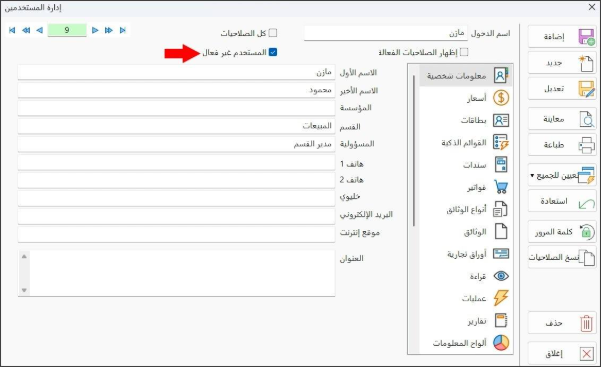Click the الاسم الأخير last name field
This screenshot has height=367, width=601.
point(176,91)
